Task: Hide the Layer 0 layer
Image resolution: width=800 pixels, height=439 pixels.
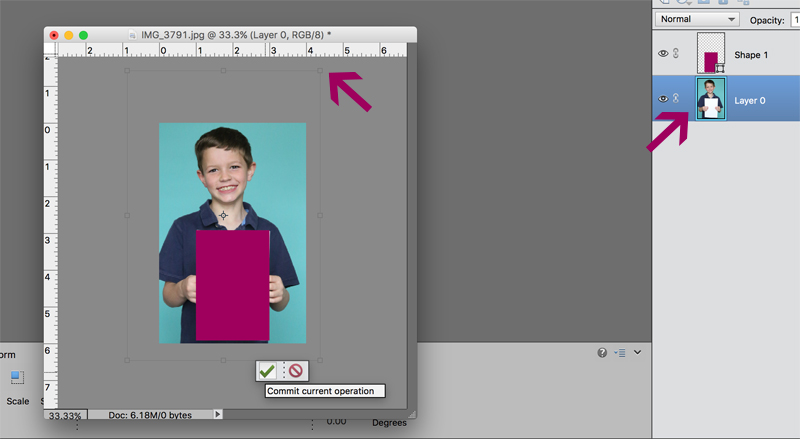Action: coord(663,99)
